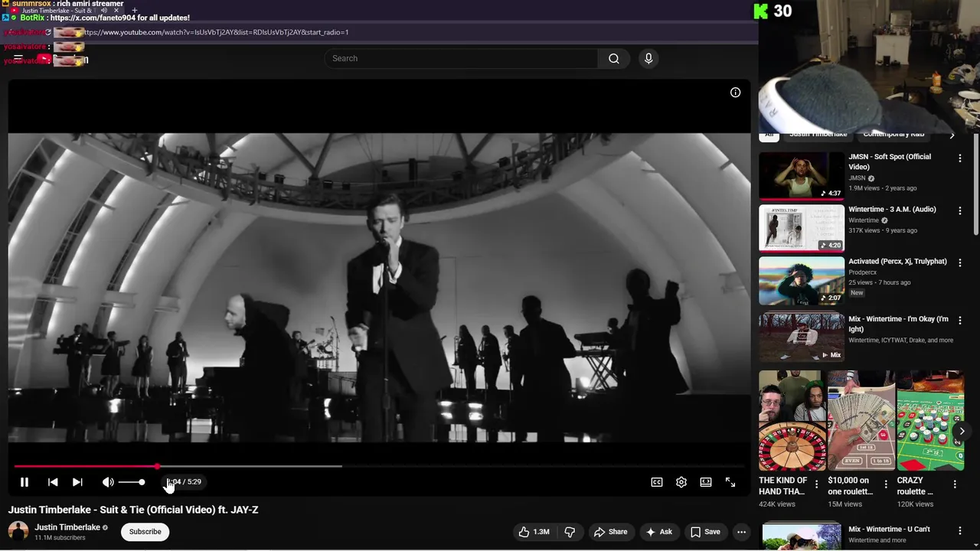Skip to the next video
The width and height of the screenshot is (980, 551).
(77, 482)
